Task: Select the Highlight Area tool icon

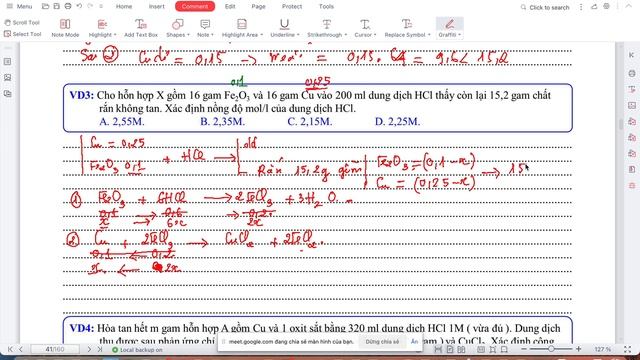Action: pos(242,24)
